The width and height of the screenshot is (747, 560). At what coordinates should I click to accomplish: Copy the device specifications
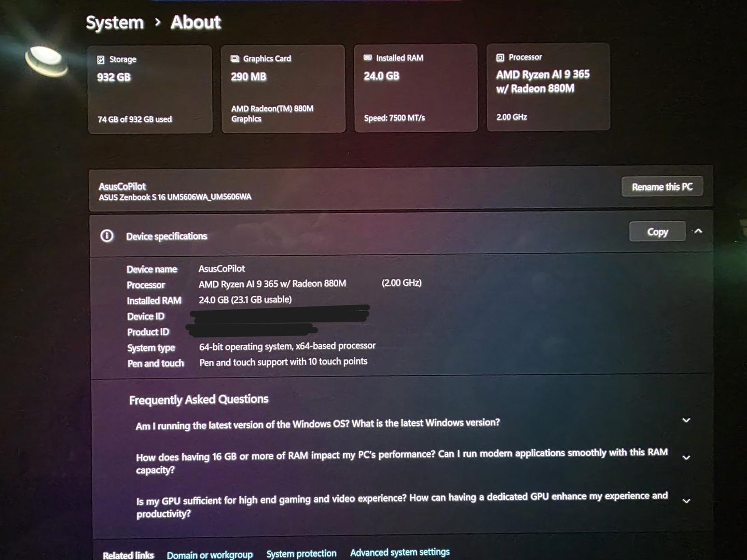(x=657, y=232)
